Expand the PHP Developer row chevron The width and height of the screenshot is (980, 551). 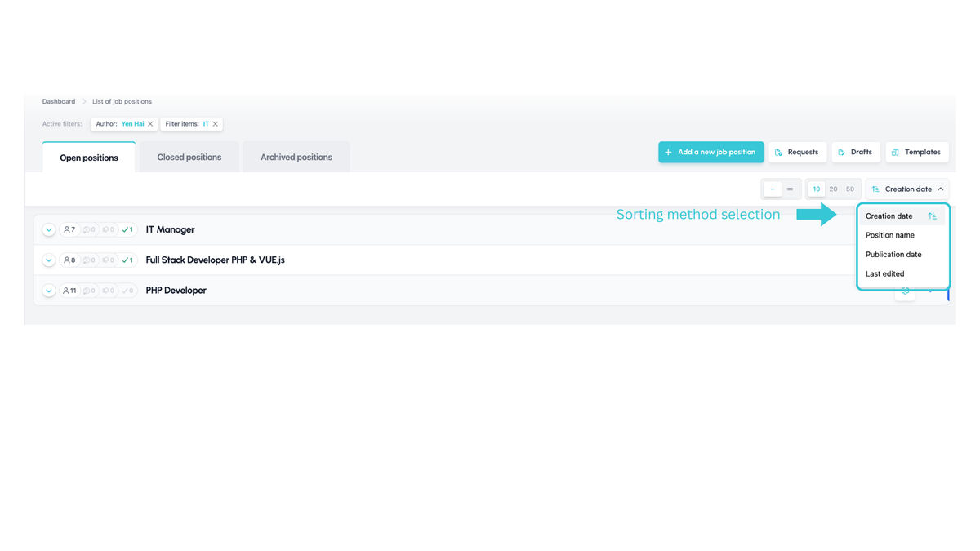point(49,291)
